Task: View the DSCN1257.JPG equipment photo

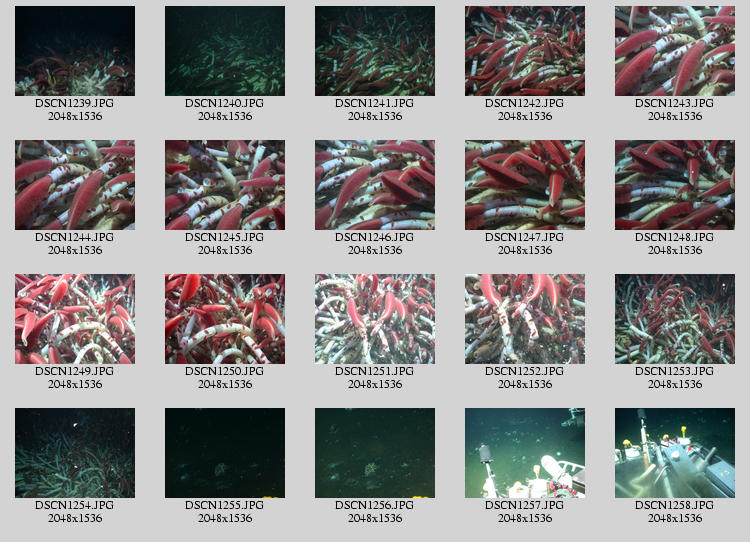Action: (x=525, y=453)
